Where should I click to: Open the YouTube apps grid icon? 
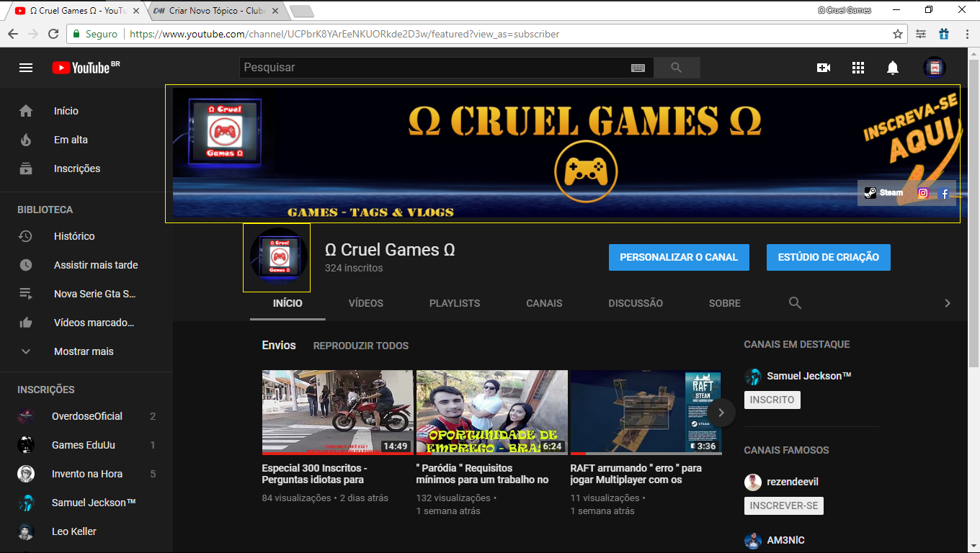tap(857, 68)
